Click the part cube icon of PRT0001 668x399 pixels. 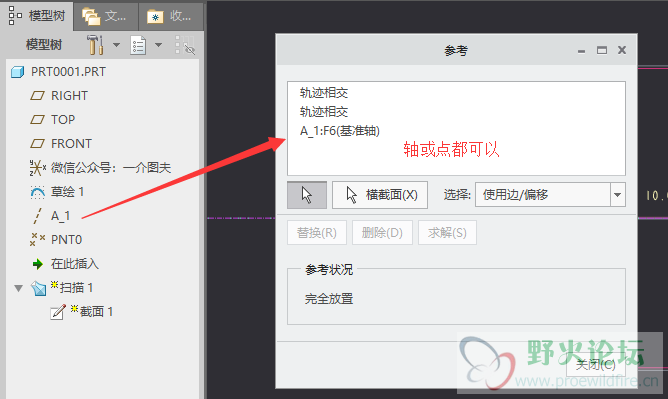click(17, 72)
